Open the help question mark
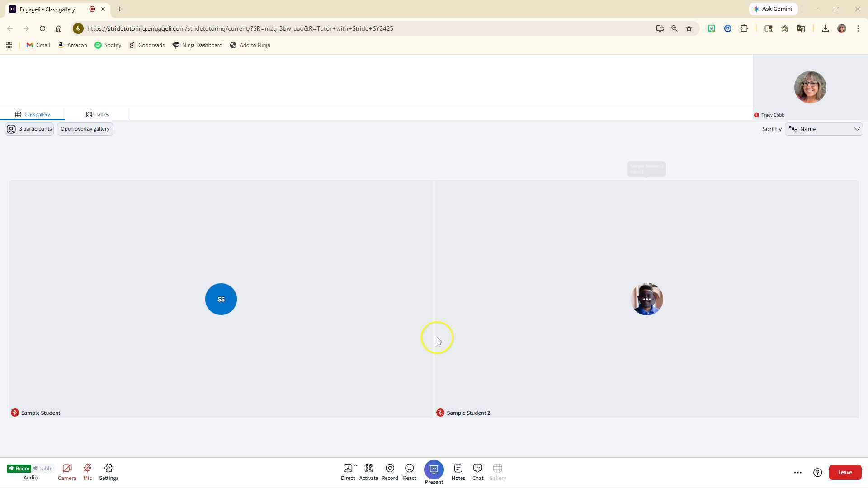This screenshot has height=488, width=868. 817,473
